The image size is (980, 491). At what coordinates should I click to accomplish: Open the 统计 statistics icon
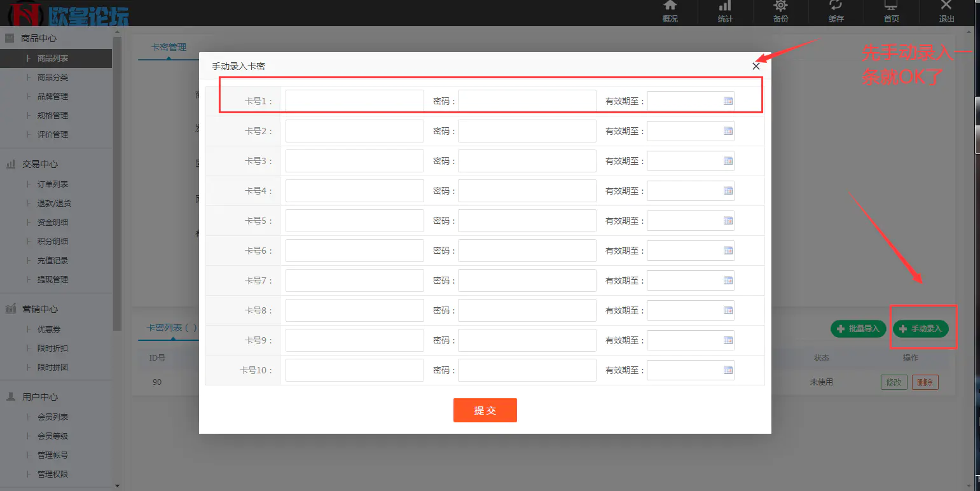click(725, 13)
